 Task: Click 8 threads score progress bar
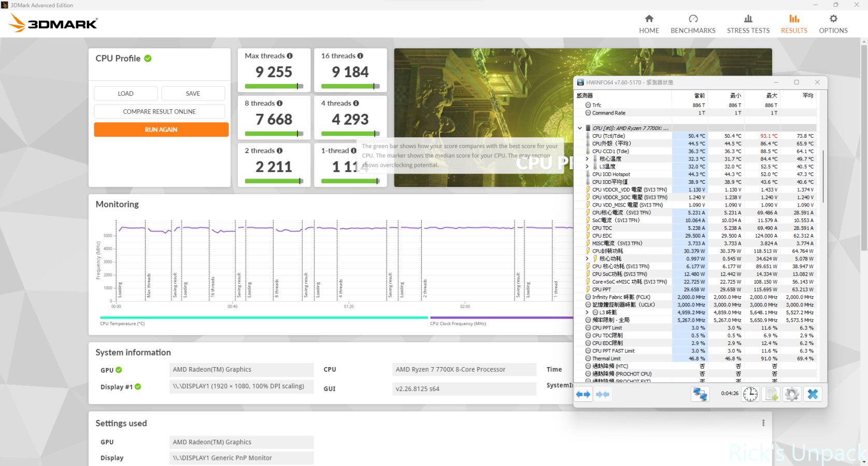point(274,134)
